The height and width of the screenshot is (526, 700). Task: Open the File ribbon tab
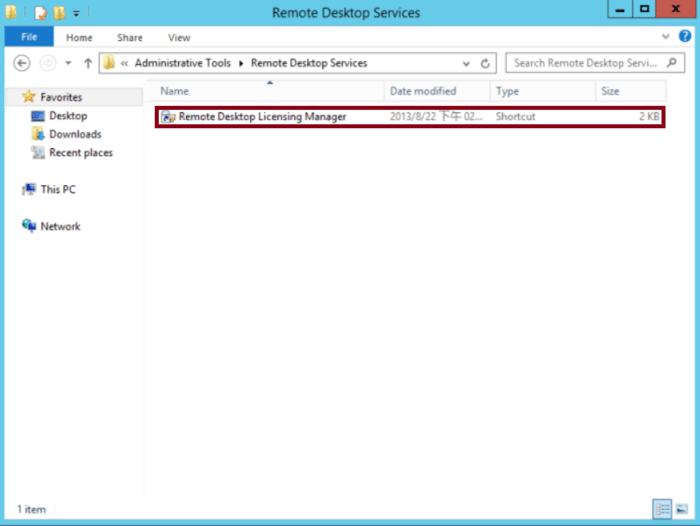click(x=29, y=37)
